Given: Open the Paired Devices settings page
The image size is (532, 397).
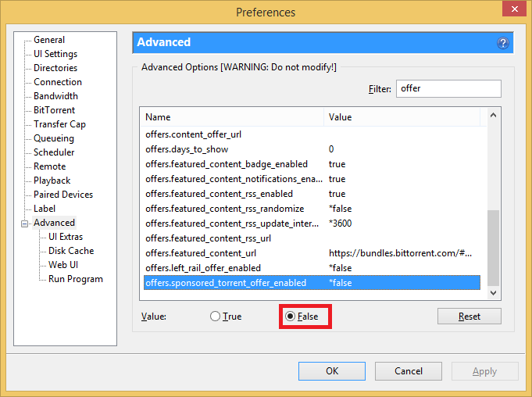Looking at the screenshot, I should click(62, 195).
